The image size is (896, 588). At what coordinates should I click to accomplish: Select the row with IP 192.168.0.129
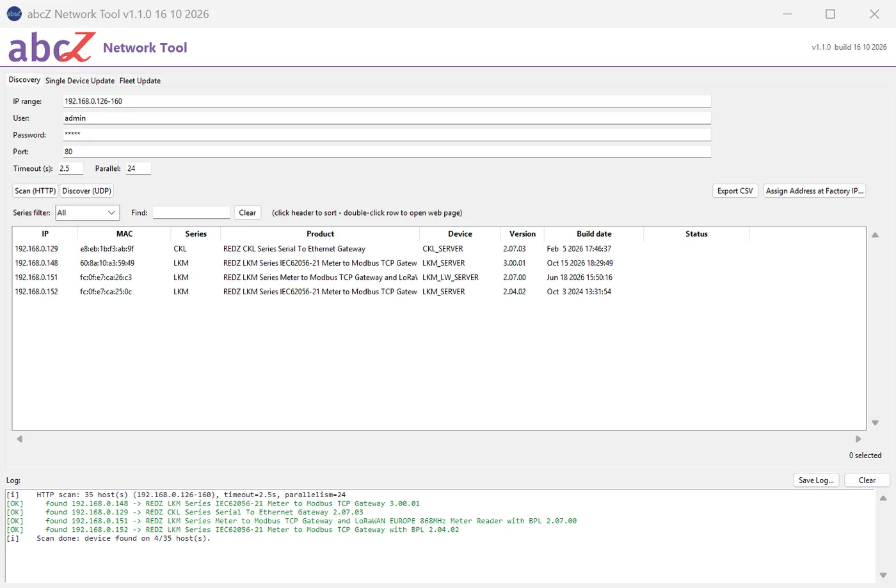[439, 249]
